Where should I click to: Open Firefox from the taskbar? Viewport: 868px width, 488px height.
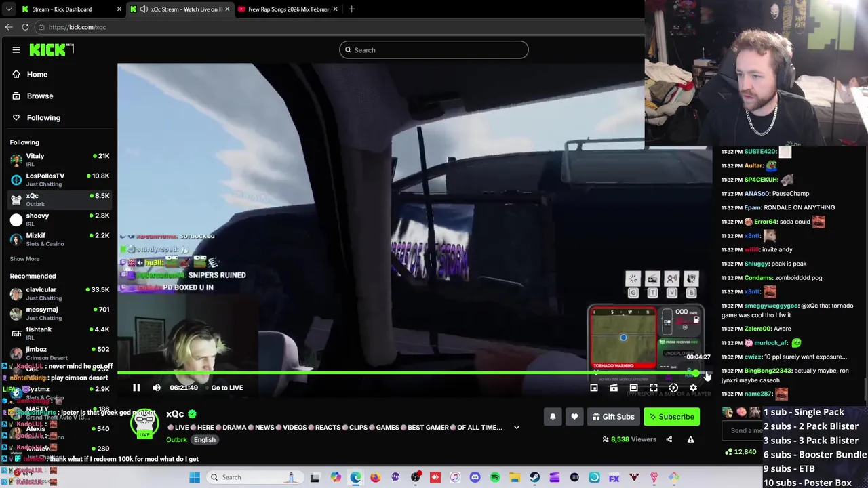376,477
